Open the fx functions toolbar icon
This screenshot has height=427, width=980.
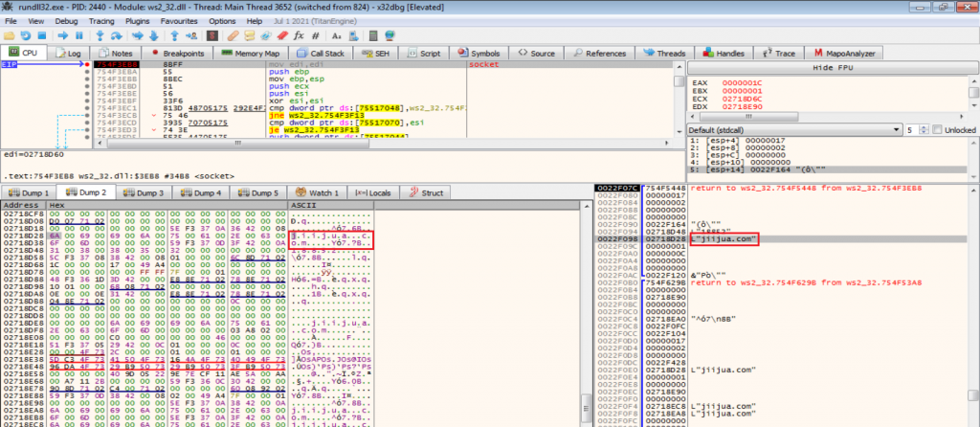[x=299, y=35]
